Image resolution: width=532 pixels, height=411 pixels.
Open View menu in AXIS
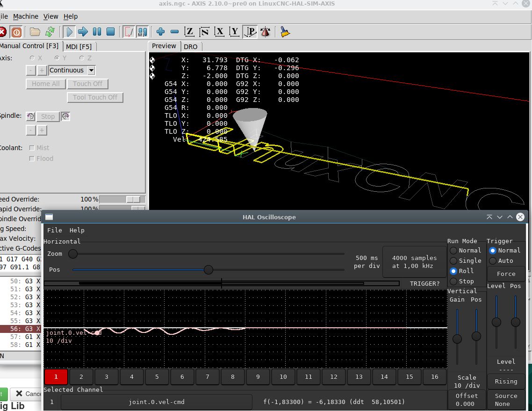pos(50,16)
